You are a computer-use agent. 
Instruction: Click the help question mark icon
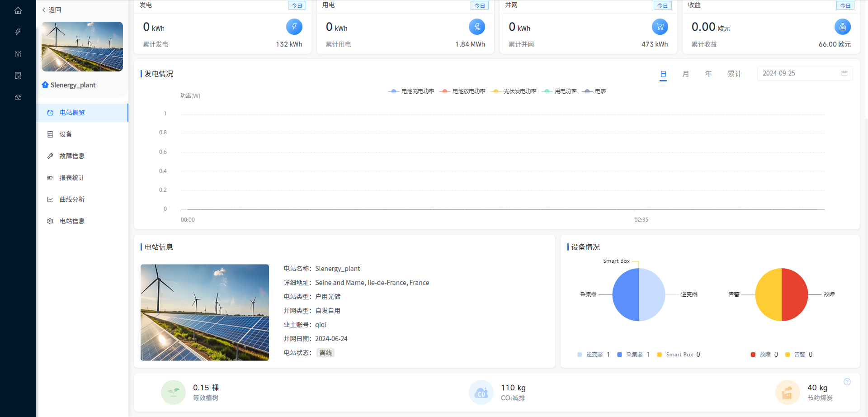coord(847,382)
